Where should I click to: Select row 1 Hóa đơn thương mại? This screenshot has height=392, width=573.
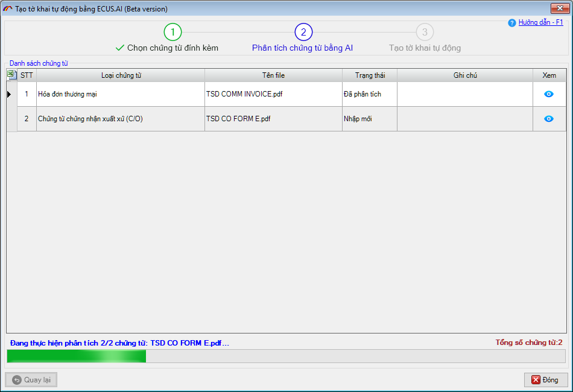tap(119, 94)
